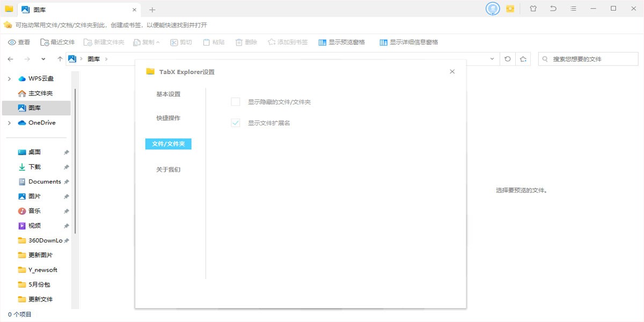Click pin icon next to 下载

pyautogui.click(x=66, y=167)
